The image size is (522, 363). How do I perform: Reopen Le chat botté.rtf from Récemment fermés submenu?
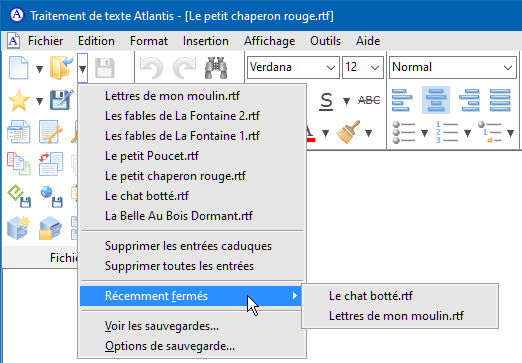click(x=400, y=296)
